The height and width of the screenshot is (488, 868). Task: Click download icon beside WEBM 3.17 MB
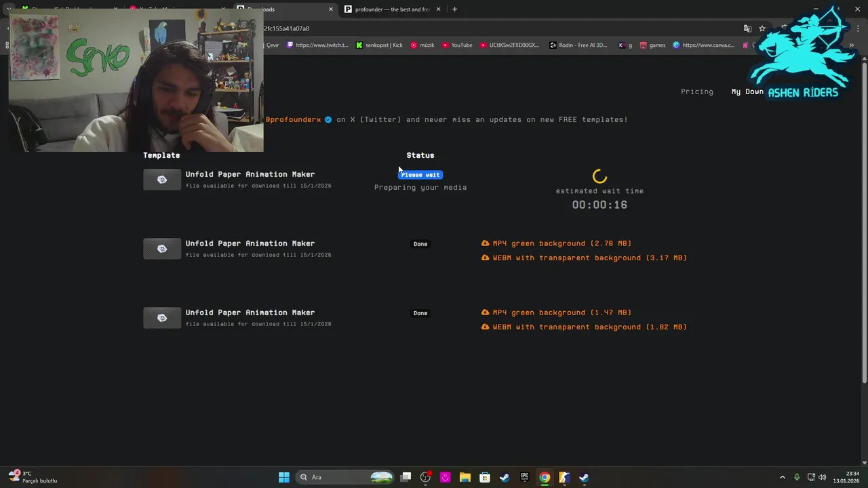tap(485, 258)
